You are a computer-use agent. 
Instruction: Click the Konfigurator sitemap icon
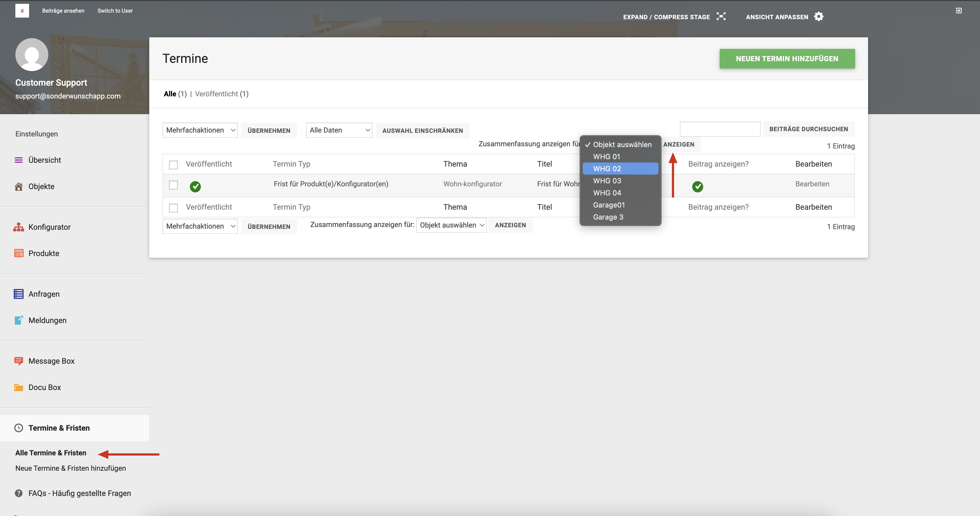coord(19,227)
